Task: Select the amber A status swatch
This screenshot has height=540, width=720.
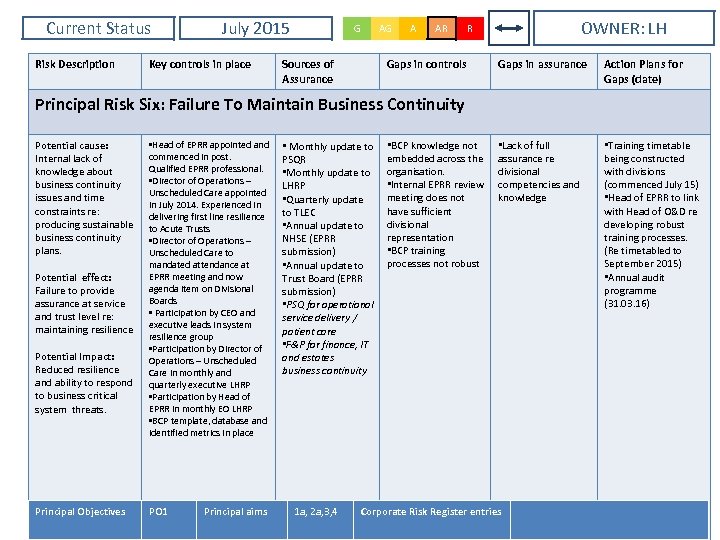Action: (413, 29)
